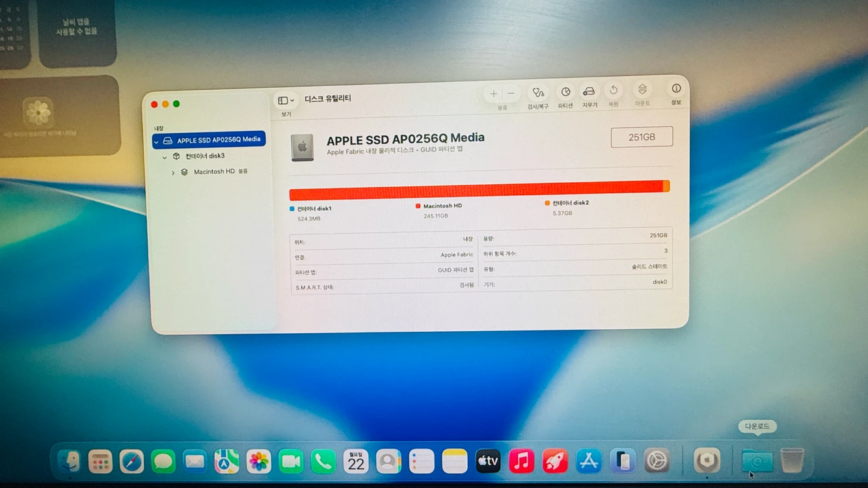
Task: Click the add volume plus button
Action: point(494,94)
